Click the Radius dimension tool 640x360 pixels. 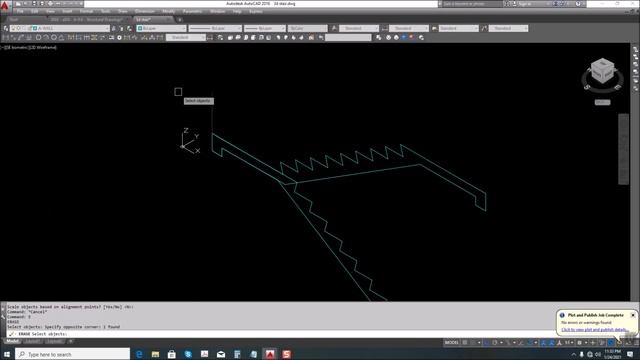click(x=38, y=38)
